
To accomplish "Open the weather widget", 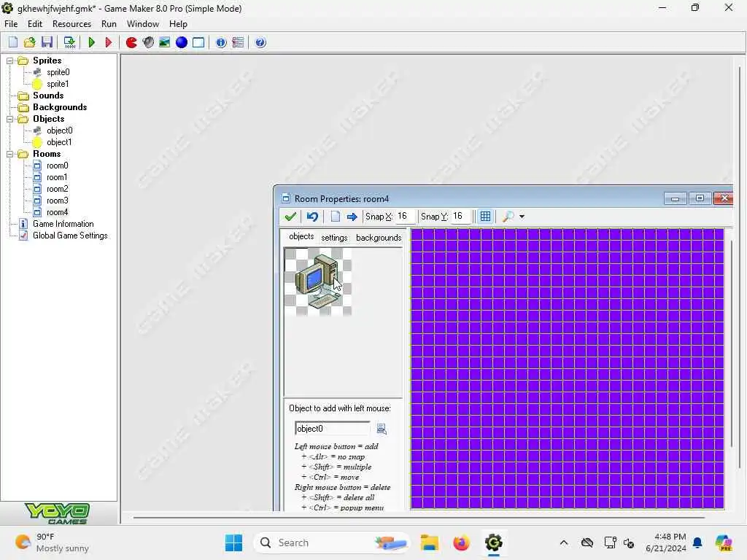I will pos(52,542).
